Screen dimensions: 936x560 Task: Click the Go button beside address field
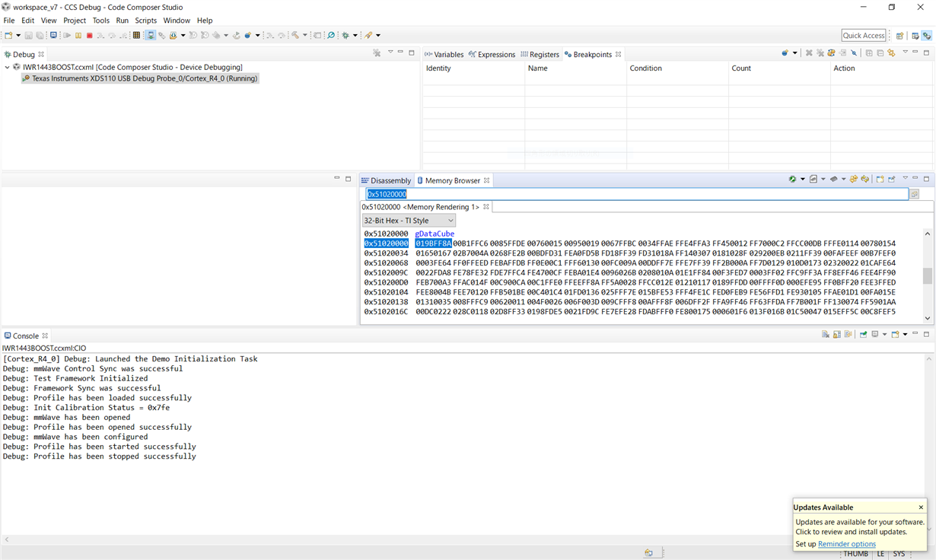(x=915, y=194)
